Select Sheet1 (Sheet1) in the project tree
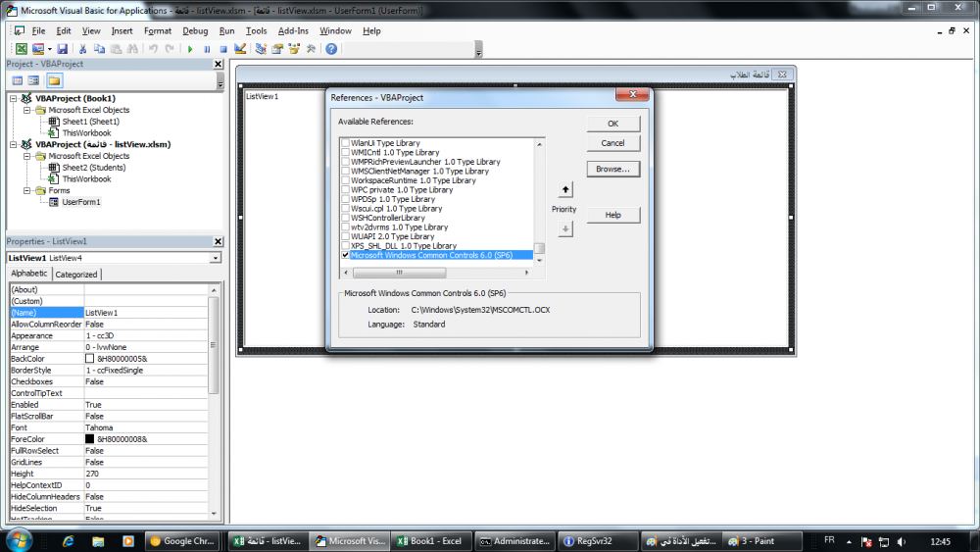The height and width of the screenshot is (552, 980). coord(90,122)
